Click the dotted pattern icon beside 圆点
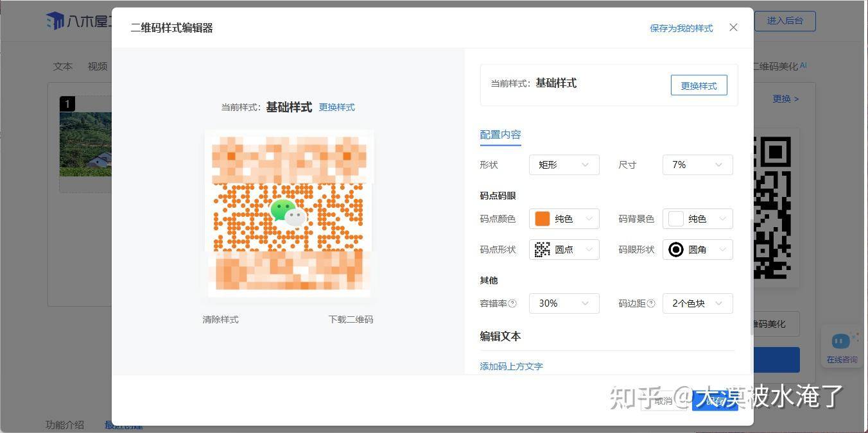 (542, 250)
